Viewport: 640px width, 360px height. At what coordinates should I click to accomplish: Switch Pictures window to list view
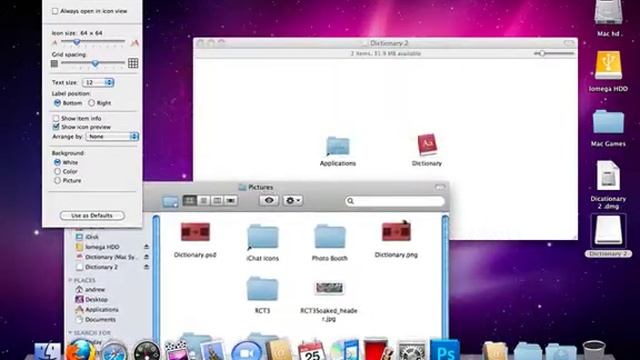click(x=203, y=200)
